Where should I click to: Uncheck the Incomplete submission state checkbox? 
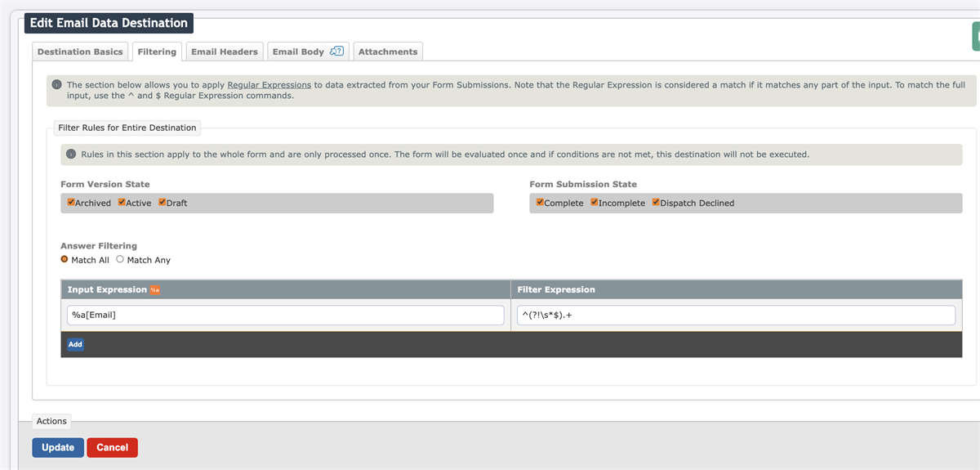595,202
